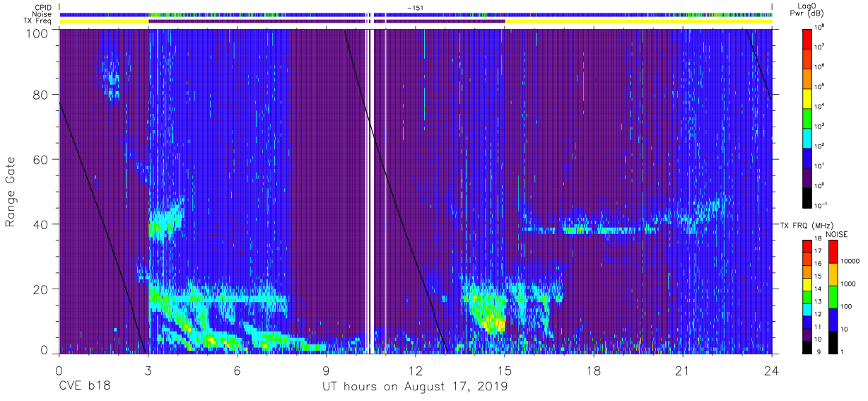Viewport: 868px width, 401px height.
Task: Click the black diagonal line starting at 0 UT
Action: coord(102,228)
